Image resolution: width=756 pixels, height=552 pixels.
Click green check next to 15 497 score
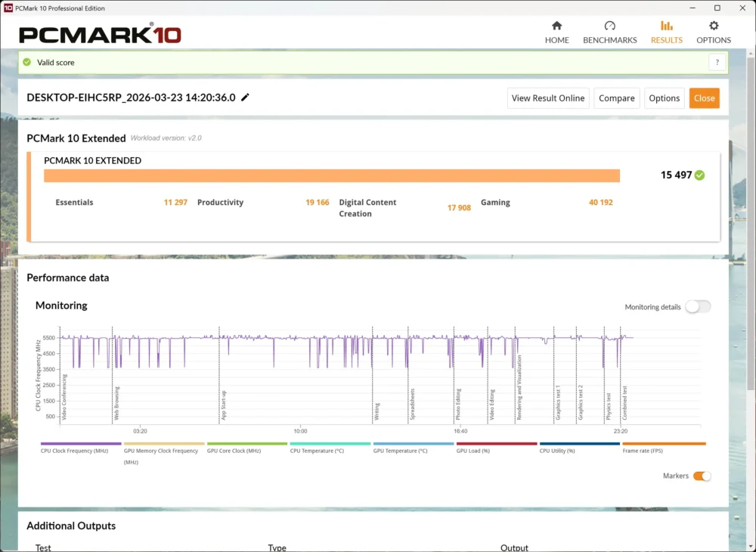tap(699, 175)
